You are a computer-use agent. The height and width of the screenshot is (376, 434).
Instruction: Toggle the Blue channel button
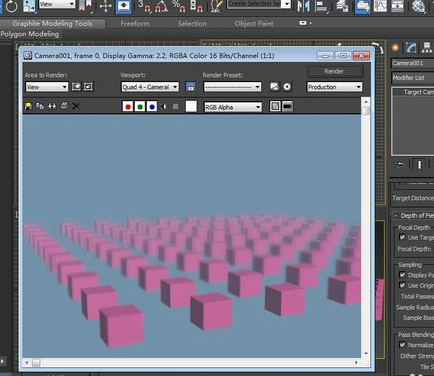(x=152, y=107)
